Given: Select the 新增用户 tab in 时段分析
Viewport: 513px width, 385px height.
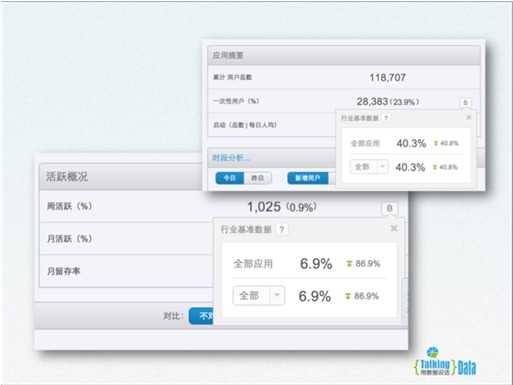Looking at the screenshot, I should point(308,178).
